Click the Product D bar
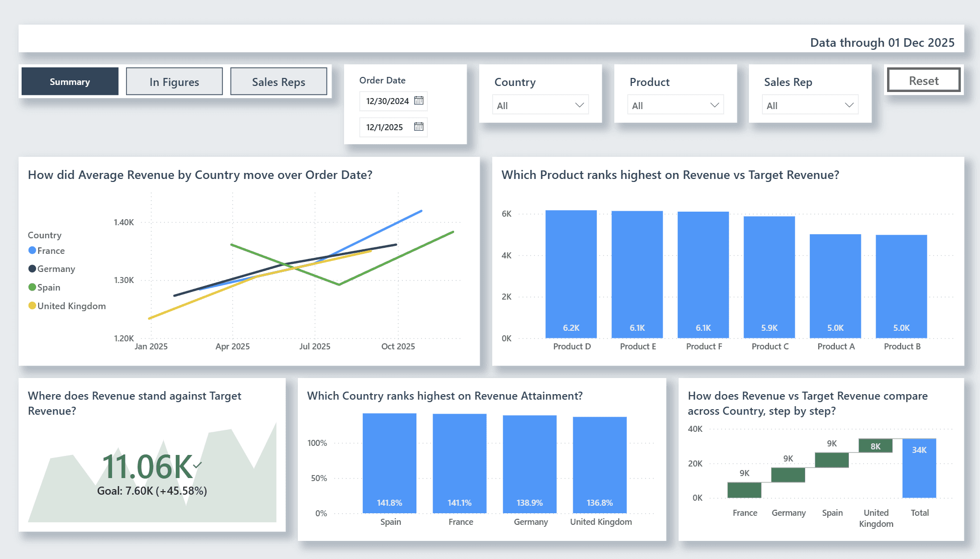Image resolution: width=980 pixels, height=559 pixels. coord(571,274)
